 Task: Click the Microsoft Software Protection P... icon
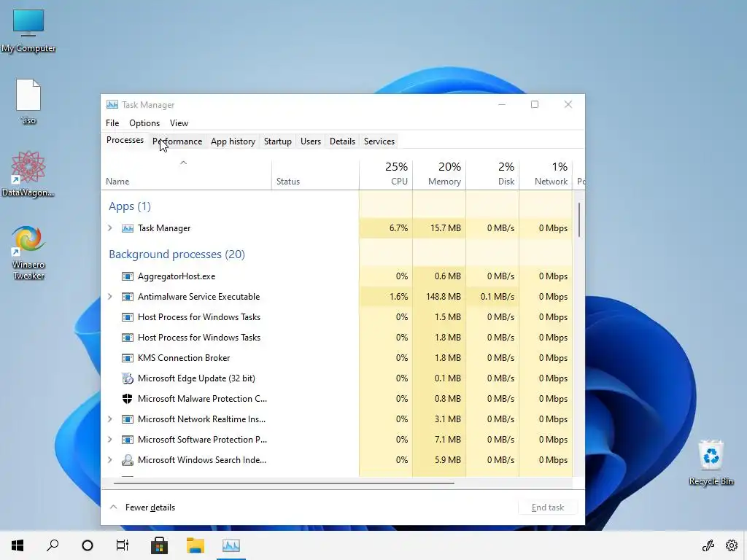[x=127, y=440]
